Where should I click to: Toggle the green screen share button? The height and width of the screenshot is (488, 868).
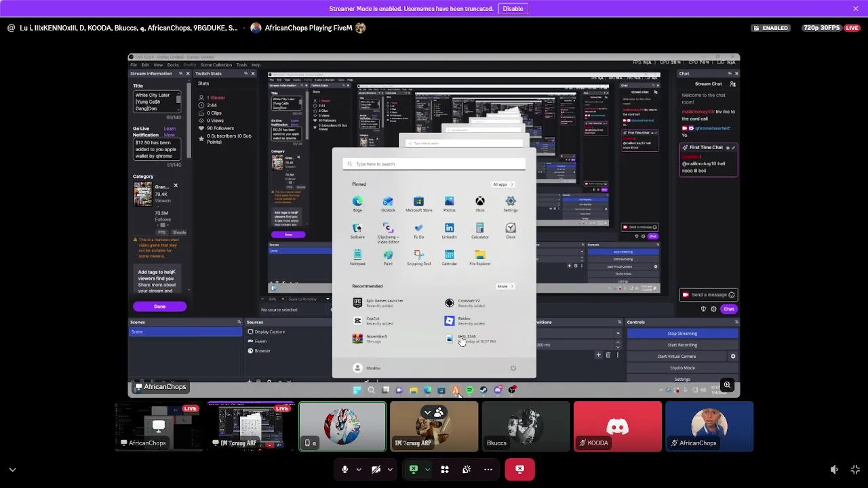(414, 469)
